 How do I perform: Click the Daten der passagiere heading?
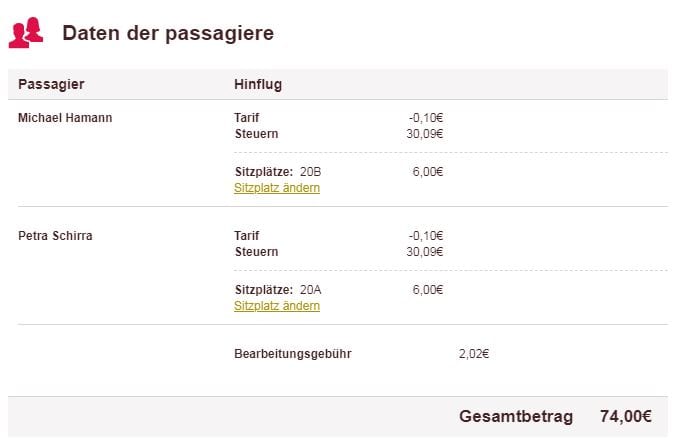click(x=167, y=33)
